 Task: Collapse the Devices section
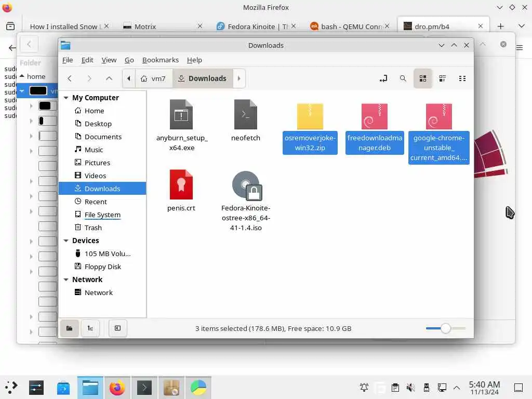pyautogui.click(x=66, y=241)
